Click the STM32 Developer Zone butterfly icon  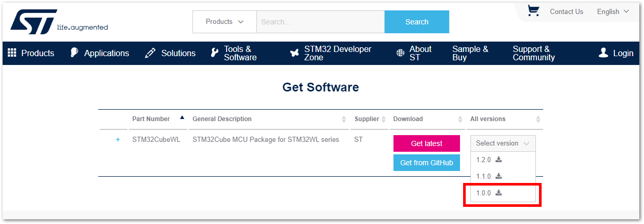(294, 53)
